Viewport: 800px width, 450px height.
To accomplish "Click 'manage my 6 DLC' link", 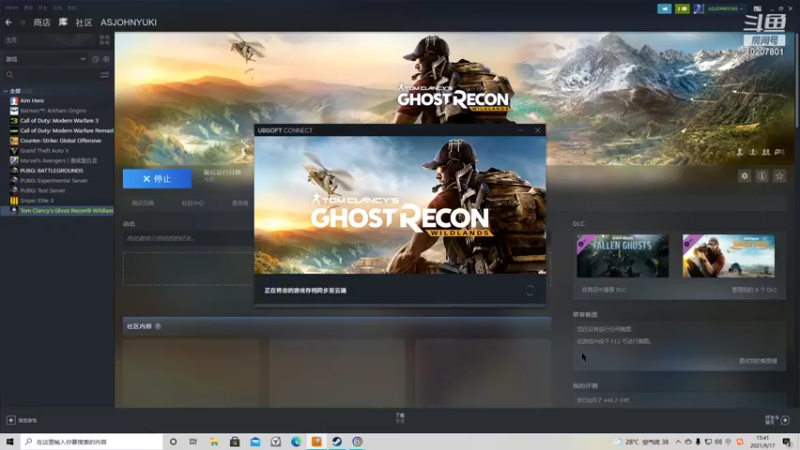I will (754, 290).
